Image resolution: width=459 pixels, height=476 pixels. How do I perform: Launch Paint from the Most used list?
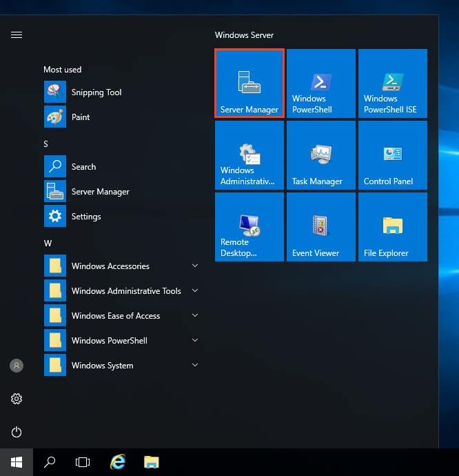(x=81, y=117)
